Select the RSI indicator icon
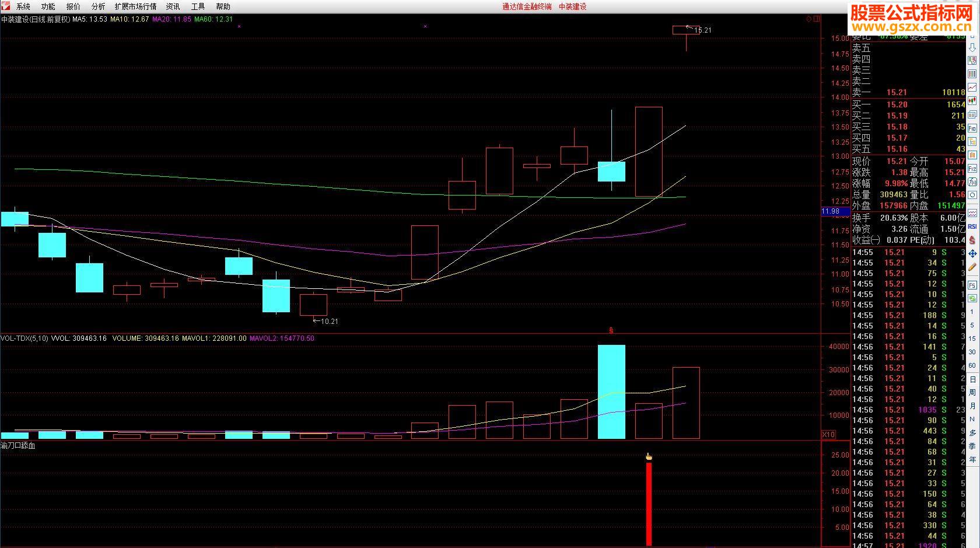 click(x=972, y=226)
